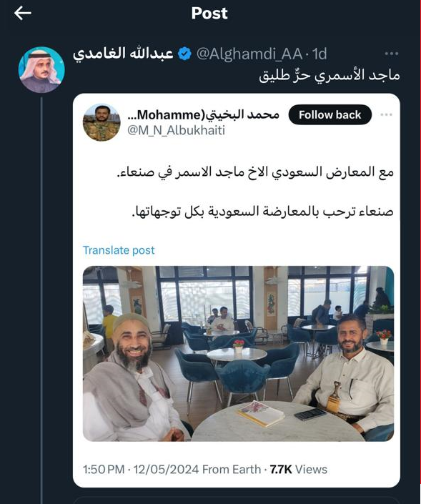This screenshot has width=421, height=504.
Task: Click the Translate post link
Action: click(x=119, y=250)
